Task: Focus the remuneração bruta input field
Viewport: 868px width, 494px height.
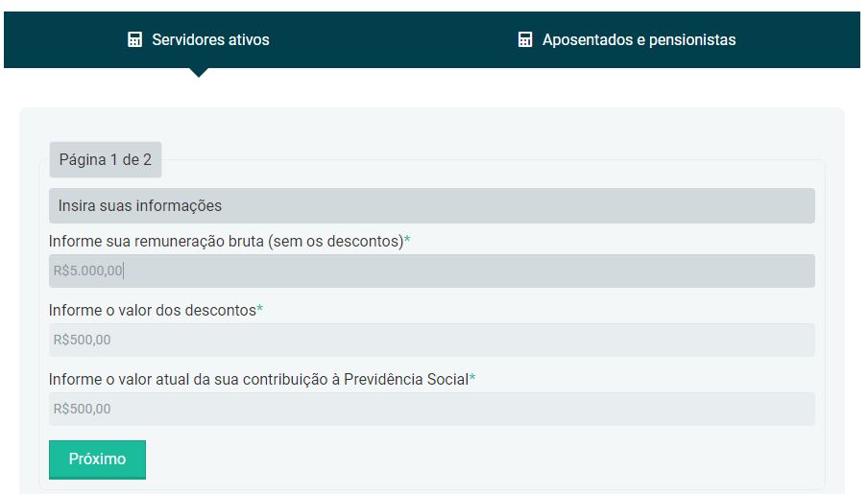Action: pyautogui.click(x=432, y=271)
